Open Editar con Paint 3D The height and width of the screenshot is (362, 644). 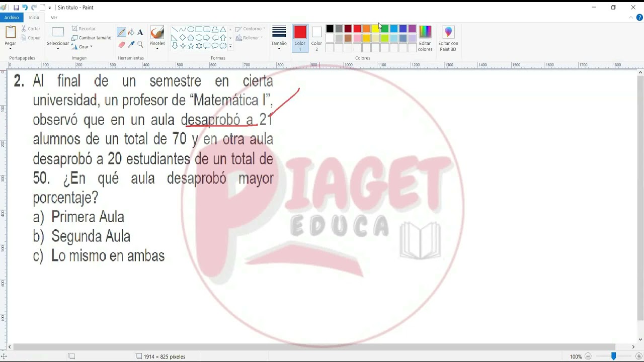448,39
